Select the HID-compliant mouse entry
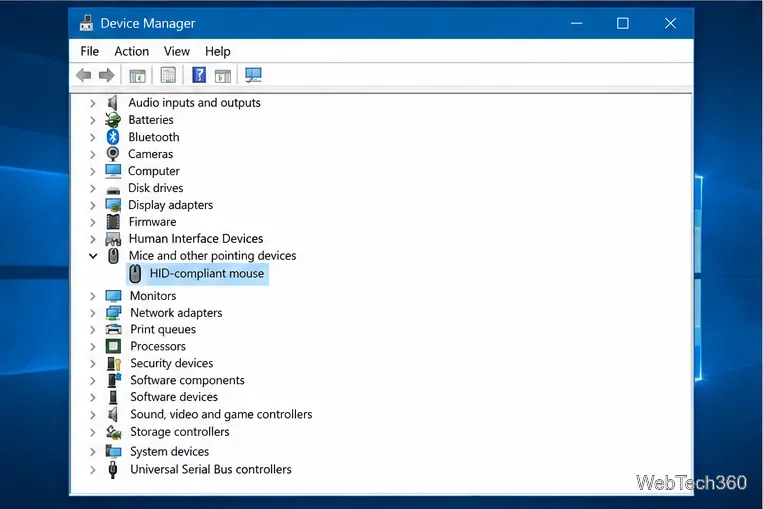 pos(197,274)
